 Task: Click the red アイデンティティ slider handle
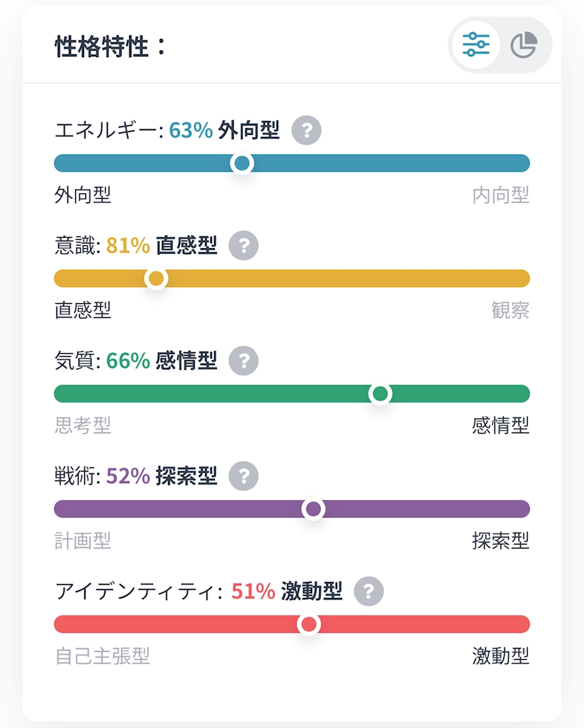tap(309, 624)
